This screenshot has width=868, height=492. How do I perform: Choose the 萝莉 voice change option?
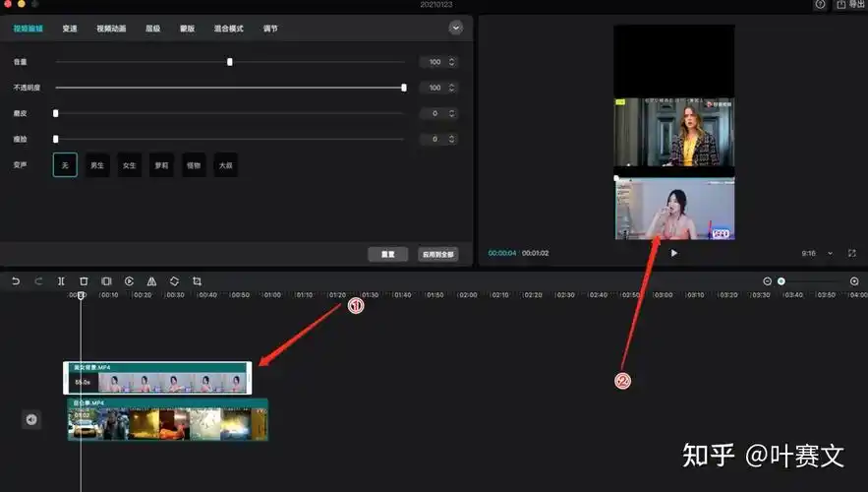tap(161, 165)
